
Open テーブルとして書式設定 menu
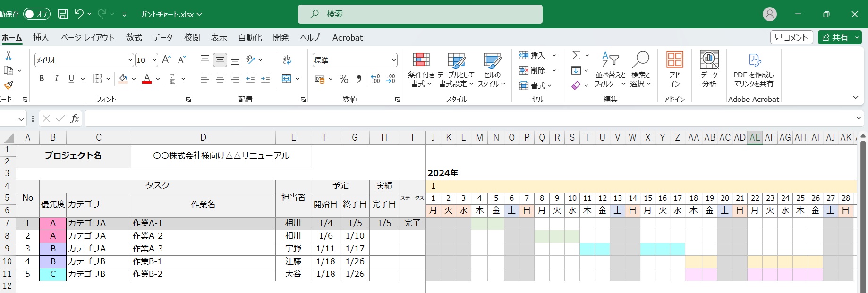tap(456, 69)
